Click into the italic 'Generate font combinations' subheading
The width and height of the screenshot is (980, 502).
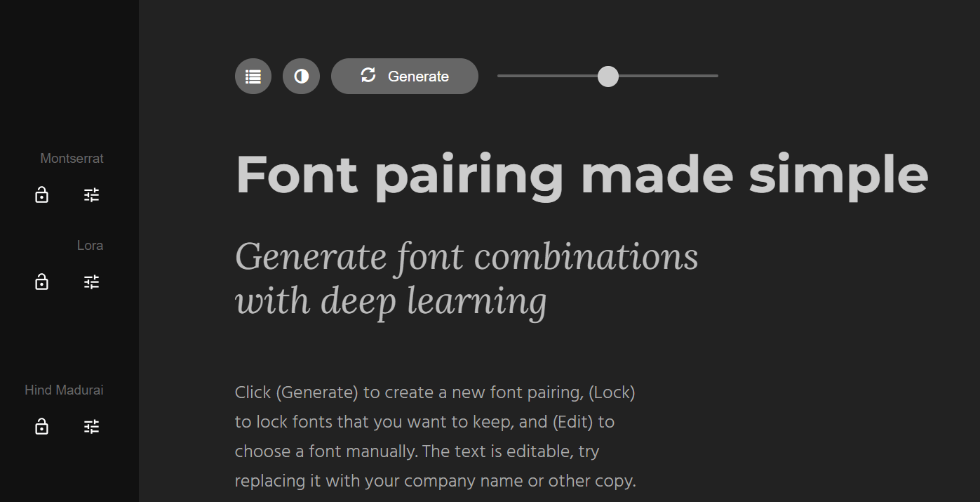coord(466,256)
